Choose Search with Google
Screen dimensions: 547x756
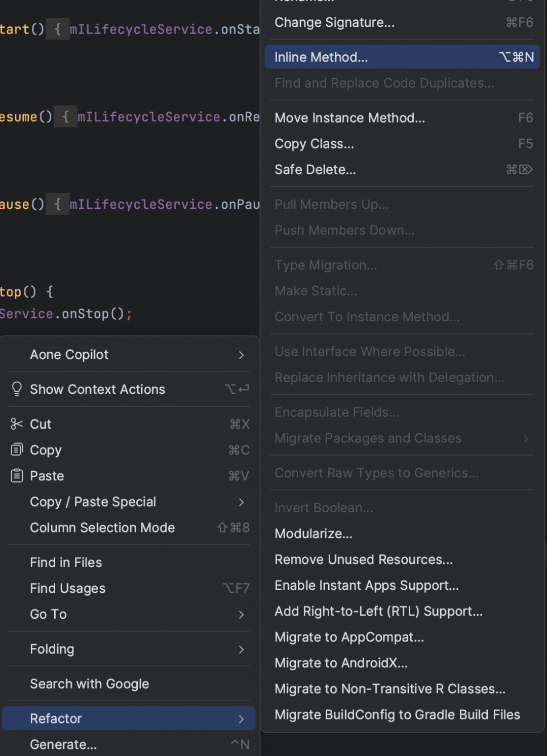coord(129,684)
